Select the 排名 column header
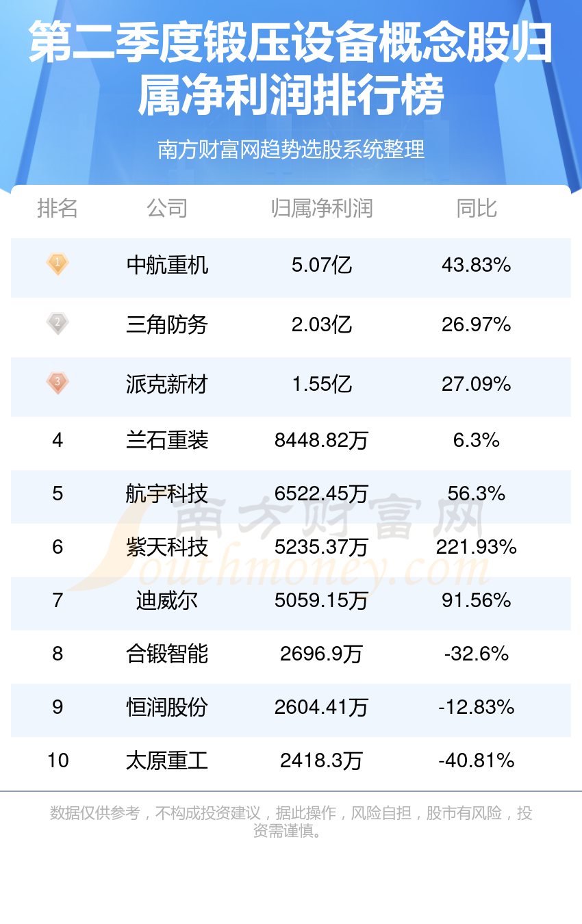Screen dimensions: 582x924 58,208
